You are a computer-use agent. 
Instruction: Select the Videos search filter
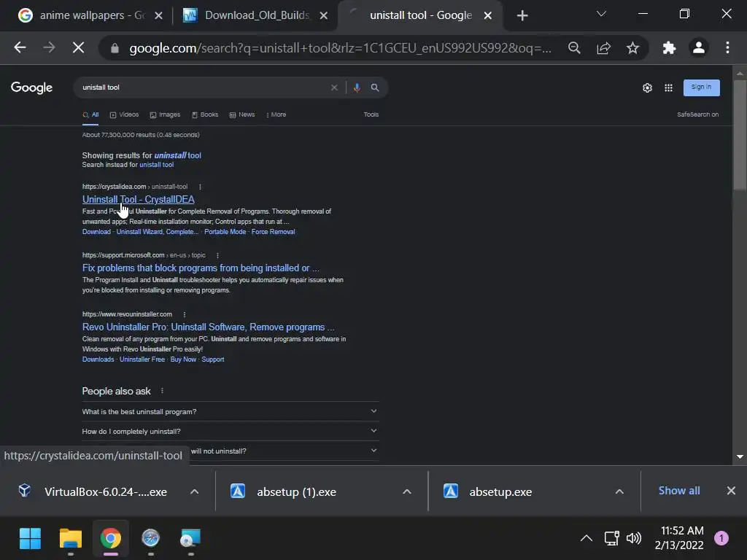pos(124,114)
